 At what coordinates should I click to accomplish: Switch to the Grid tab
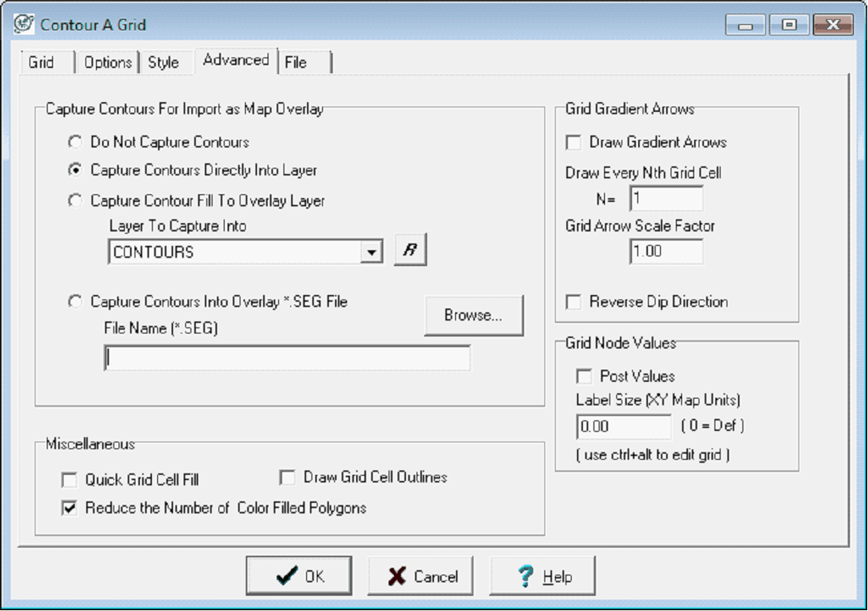coord(42,63)
